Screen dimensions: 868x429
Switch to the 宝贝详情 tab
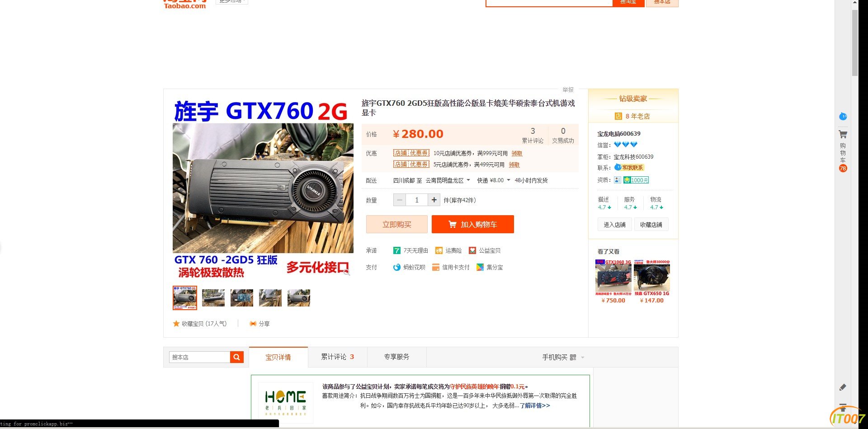pyautogui.click(x=278, y=357)
